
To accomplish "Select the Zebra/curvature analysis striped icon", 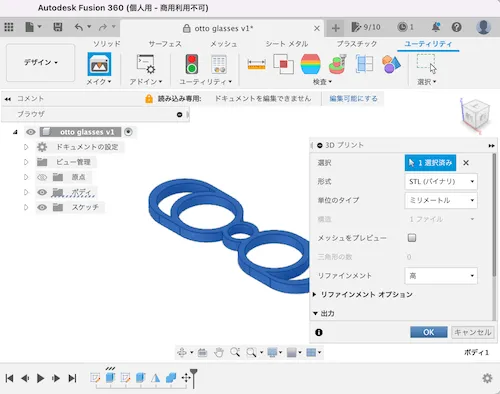I will 310,64.
